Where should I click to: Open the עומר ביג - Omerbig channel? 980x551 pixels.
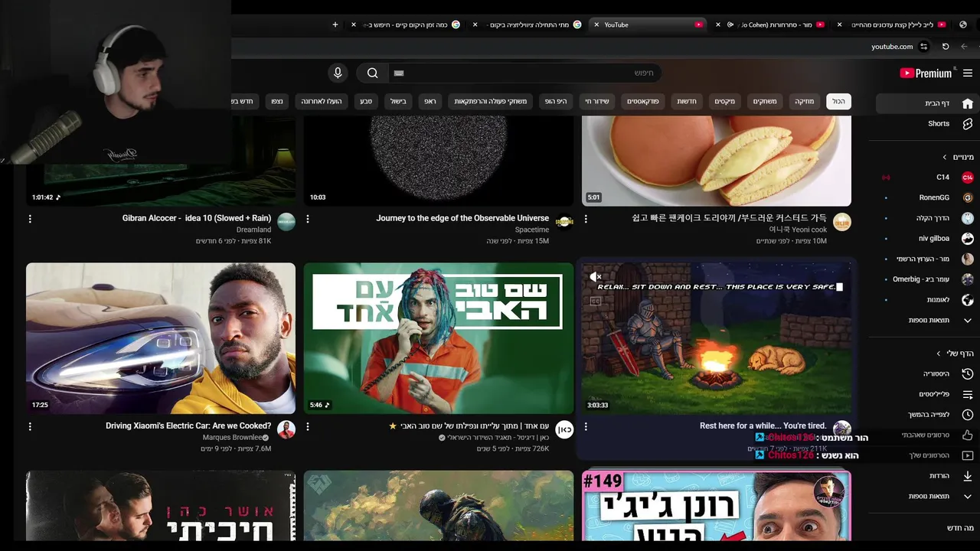pos(927,279)
